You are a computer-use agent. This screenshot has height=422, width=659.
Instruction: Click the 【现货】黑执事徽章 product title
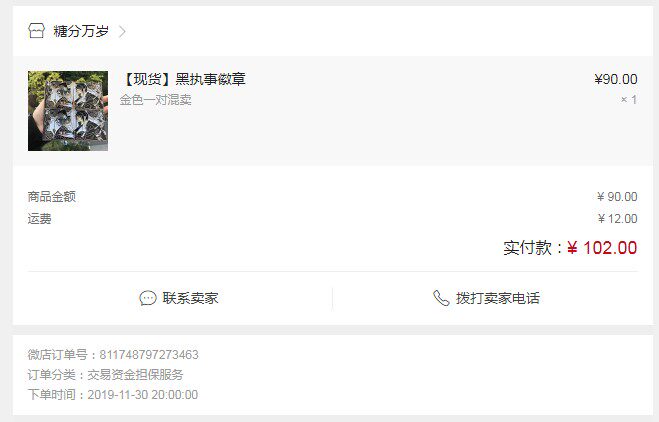click(183, 79)
